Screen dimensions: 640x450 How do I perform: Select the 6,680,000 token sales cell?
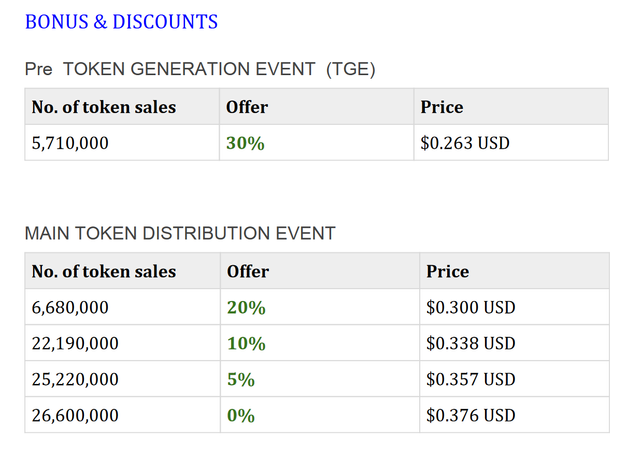70,307
